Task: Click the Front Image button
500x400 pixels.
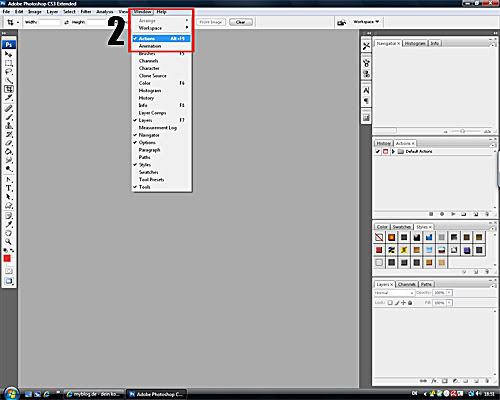Action: [211, 22]
